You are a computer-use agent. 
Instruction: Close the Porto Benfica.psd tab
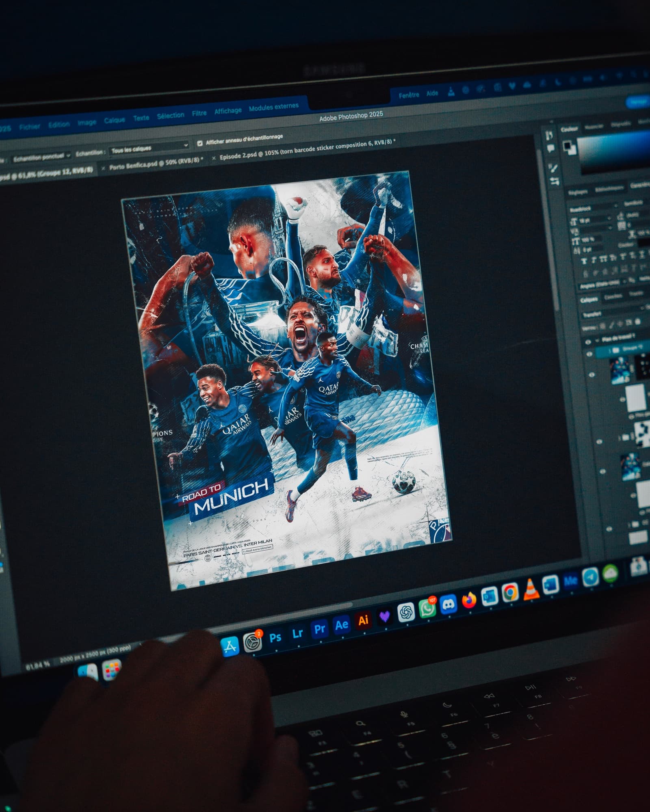pos(103,168)
